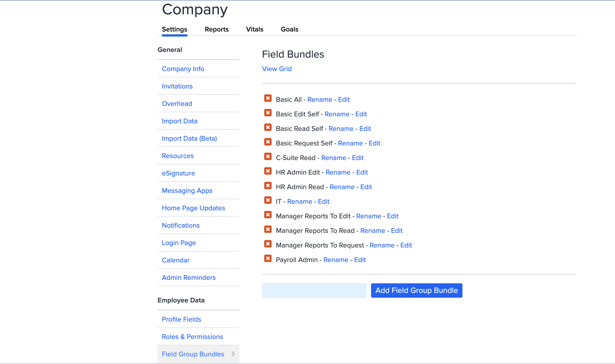Edit the Manager Reports To Request bundle

406,245
